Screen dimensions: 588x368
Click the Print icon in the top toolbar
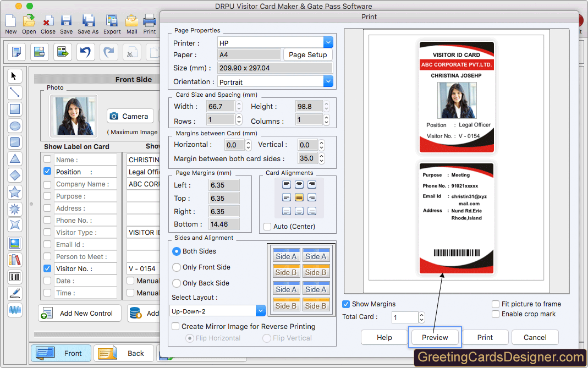[x=150, y=24]
